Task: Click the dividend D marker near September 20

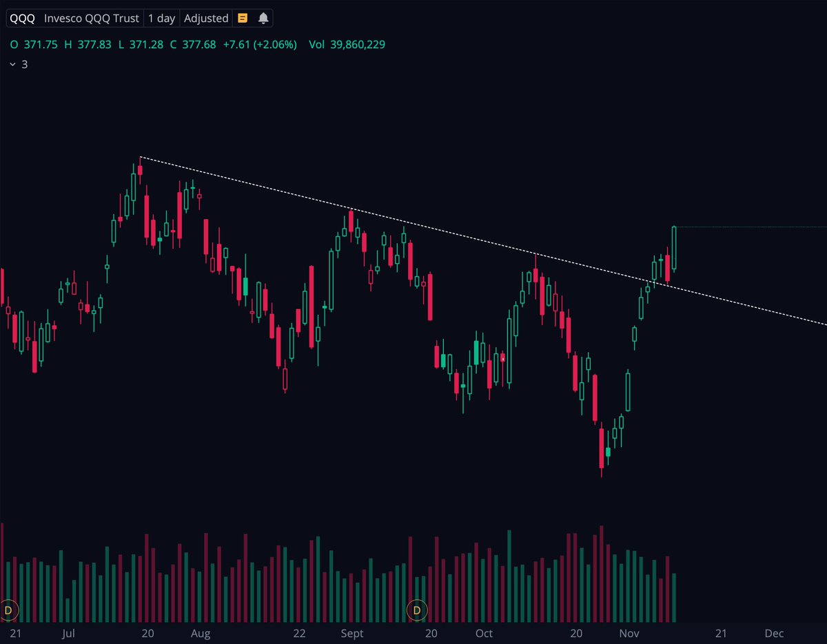Action: point(416,610)
